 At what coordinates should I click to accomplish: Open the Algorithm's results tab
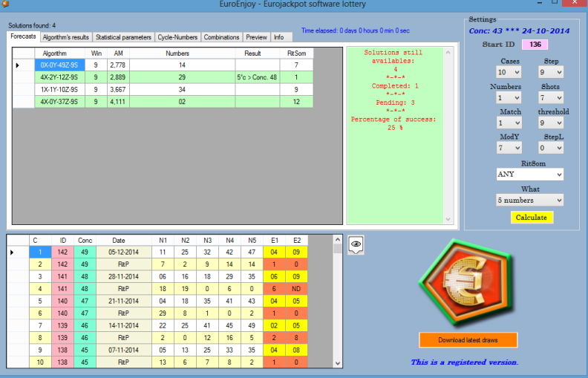(x=65, y=37)
